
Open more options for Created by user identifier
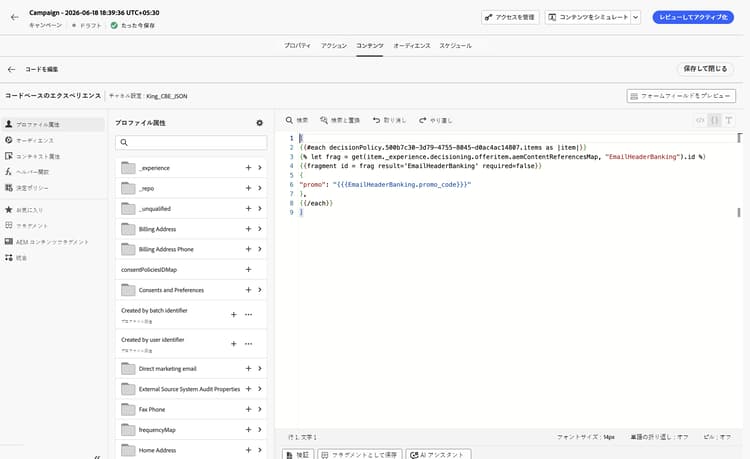(248, 344)
